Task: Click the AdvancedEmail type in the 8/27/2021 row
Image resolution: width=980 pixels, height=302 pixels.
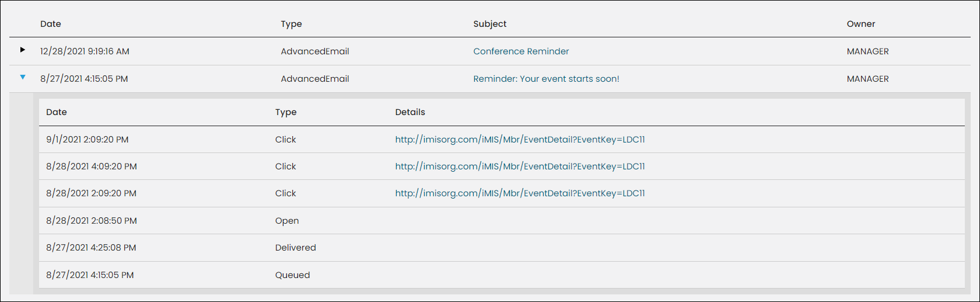Action: 315,79
